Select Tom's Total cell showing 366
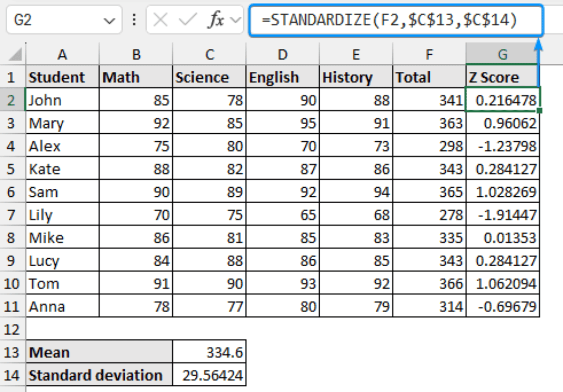The image size is (563, 392). 429,283
